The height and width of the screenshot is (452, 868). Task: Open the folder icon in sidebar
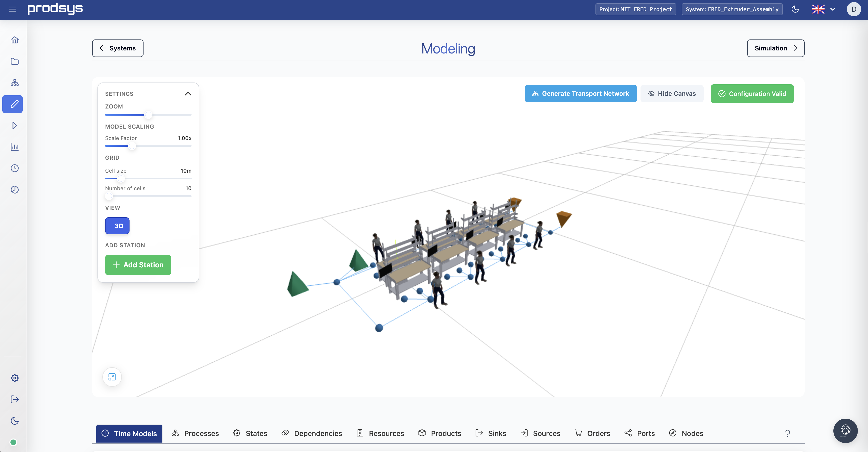pyautogui.click(x=15, y=61)
